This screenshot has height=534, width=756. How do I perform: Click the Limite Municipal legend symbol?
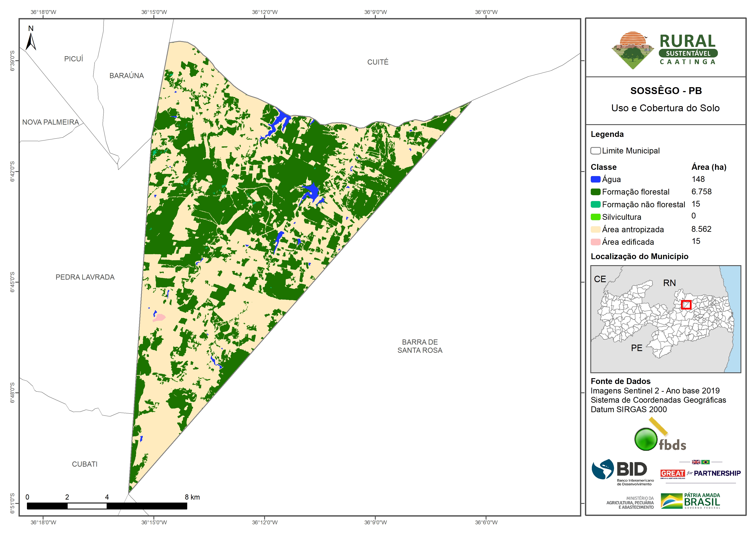pos(595,151)
